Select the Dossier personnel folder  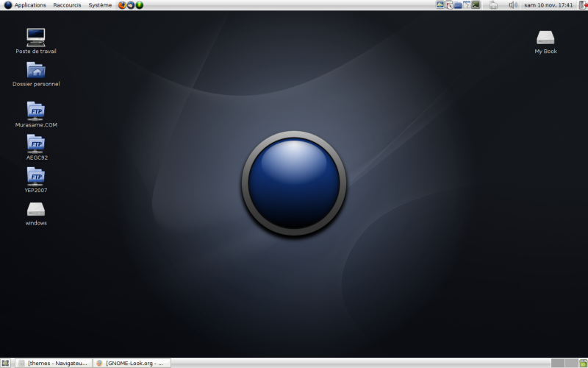[36, 74]
